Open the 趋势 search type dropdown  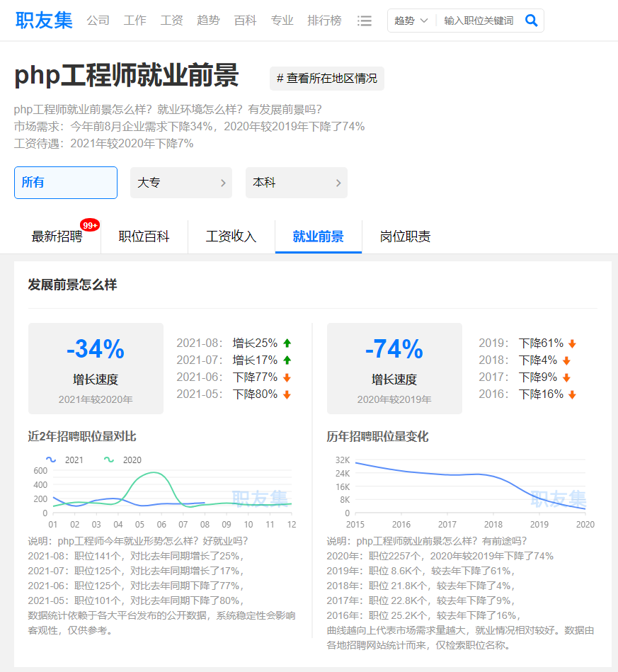411,21
